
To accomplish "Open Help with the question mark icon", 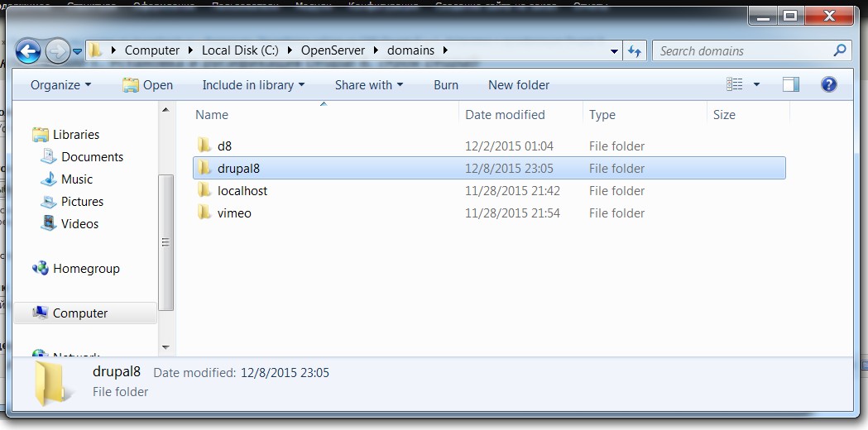I will tap(829, 84).
